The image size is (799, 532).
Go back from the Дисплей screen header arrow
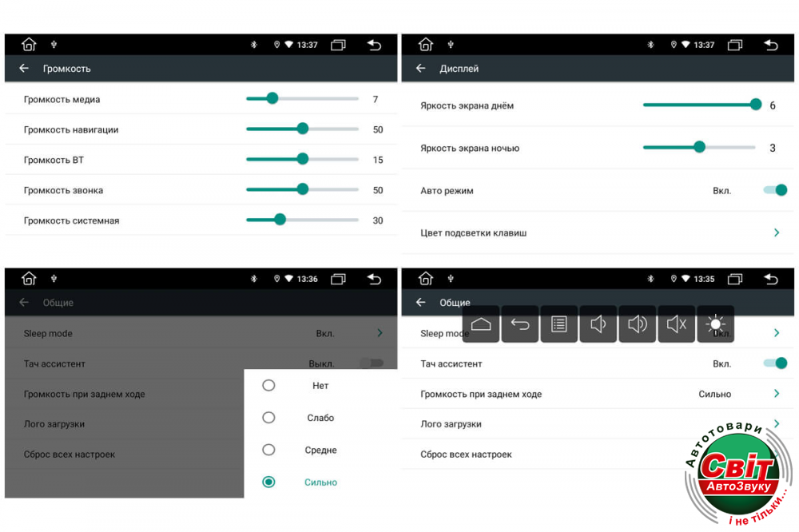tap(421, 69)
